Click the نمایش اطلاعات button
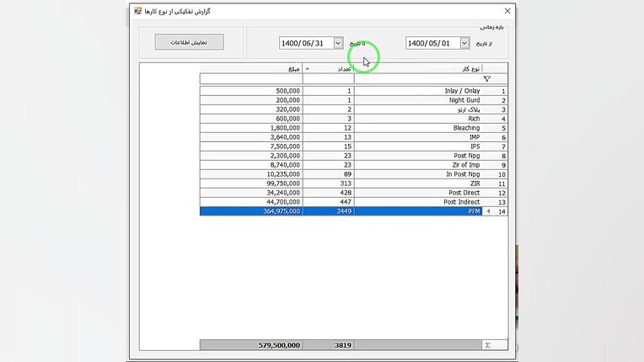 pyautogui.click(x=190, y=42)
